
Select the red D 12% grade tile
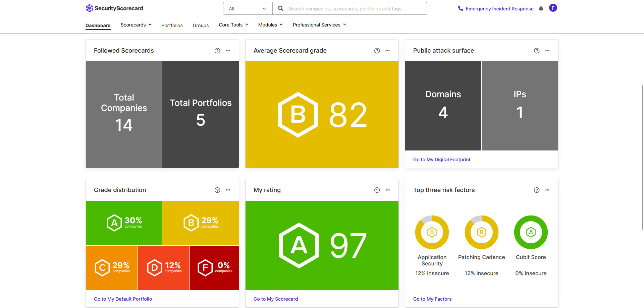(164, 268)
